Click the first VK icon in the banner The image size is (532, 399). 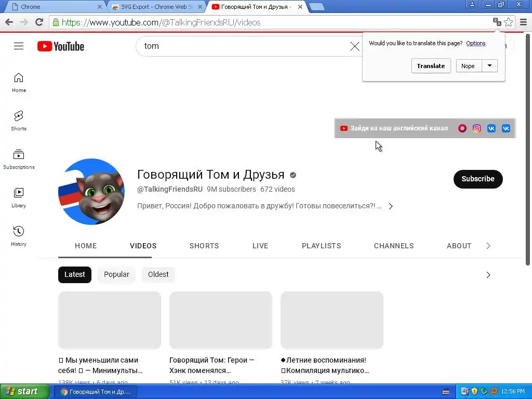coord(491,128)
